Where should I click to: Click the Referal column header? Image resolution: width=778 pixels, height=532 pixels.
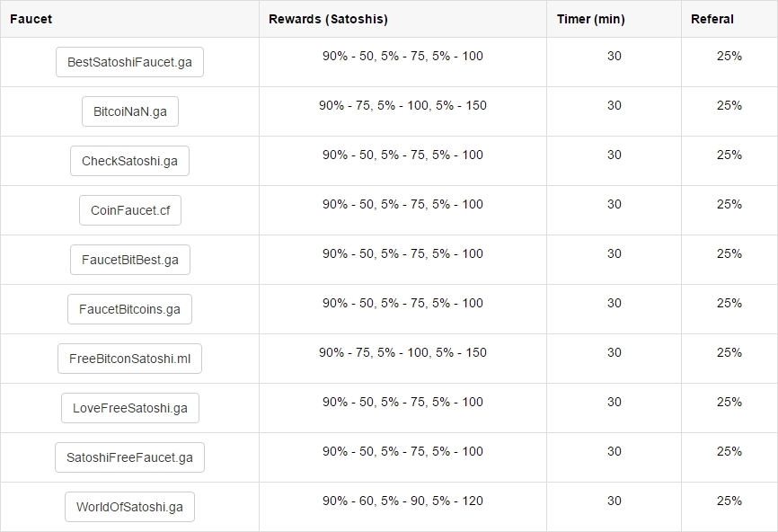(712, 19)
